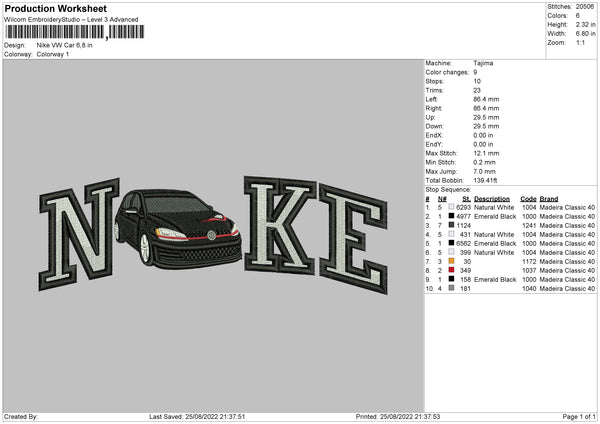
Task: Pick the black swatch beside 6562 stitches
Action: (451, 243)
